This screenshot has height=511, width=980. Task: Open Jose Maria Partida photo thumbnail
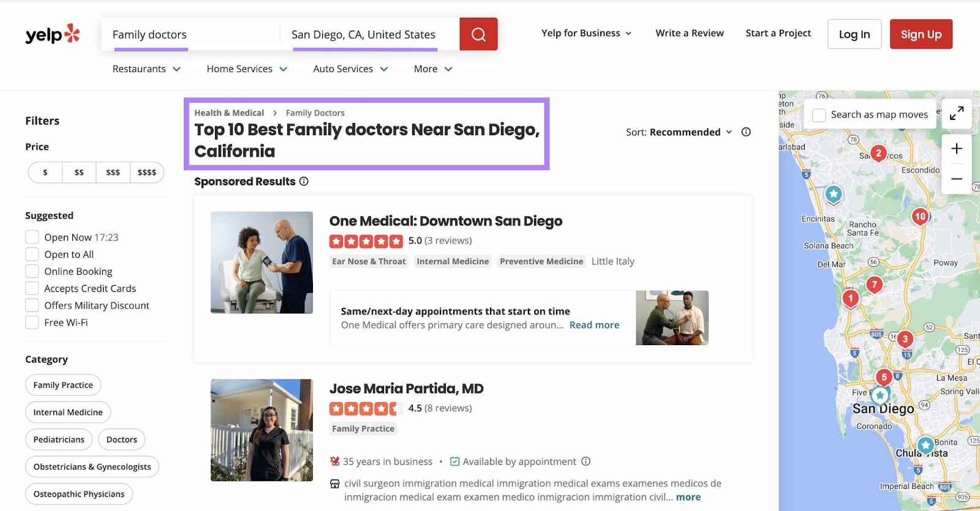[262, 430]
